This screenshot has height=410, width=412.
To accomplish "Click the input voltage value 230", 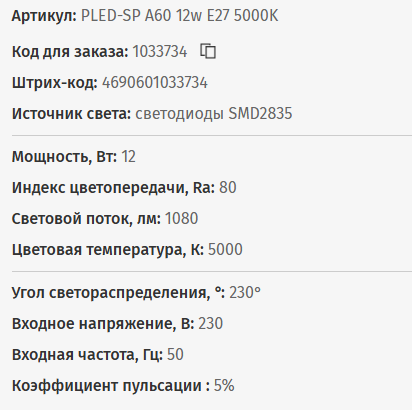I will (211, 323).
